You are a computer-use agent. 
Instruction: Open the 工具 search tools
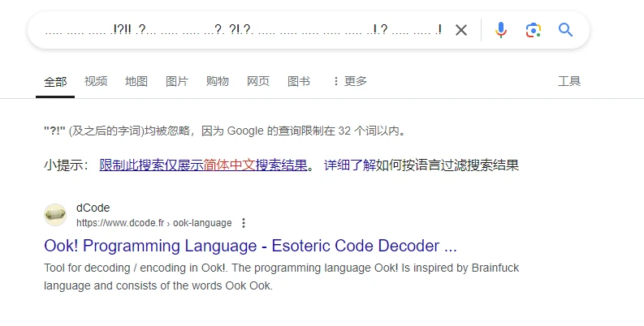pos(569,81)
